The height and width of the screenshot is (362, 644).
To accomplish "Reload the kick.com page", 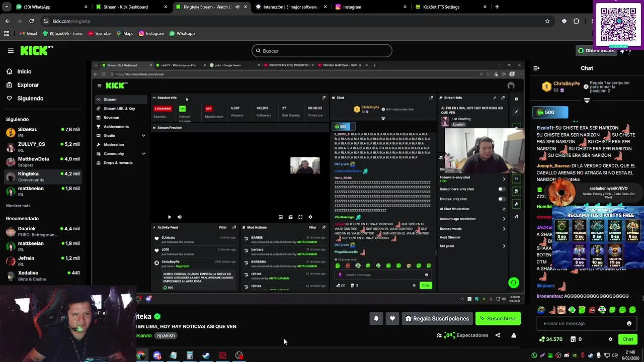I will pyautogui.click(x=31, y=21).
